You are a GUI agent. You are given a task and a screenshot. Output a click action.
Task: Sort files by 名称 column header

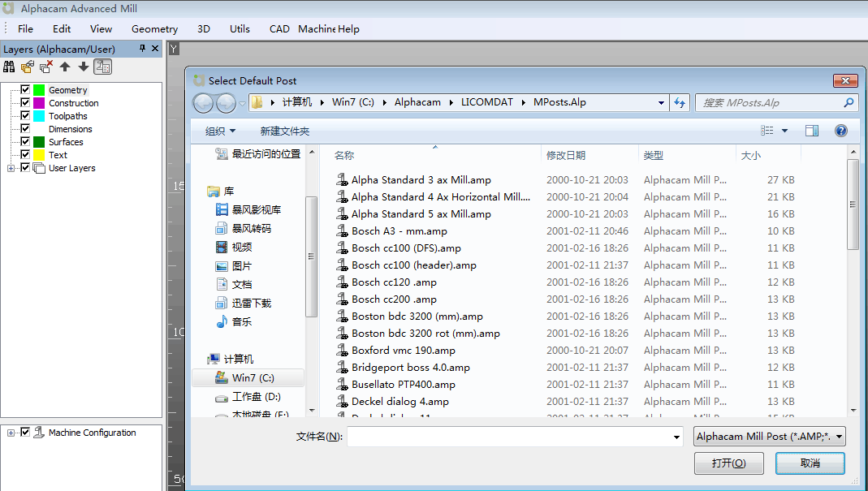pos(436,156)
